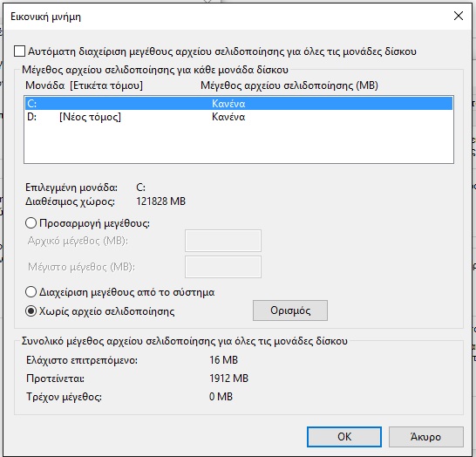Select the Προσαρμογή μεγέθους radio button

pyautogui.click(x=31, y=223)
